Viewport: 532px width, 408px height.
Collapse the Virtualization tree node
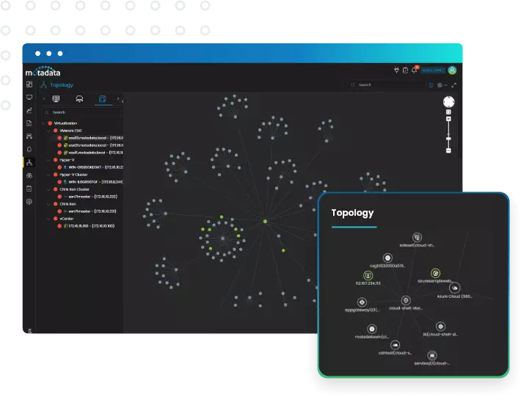pyautogui.click(x=44, y=123)
